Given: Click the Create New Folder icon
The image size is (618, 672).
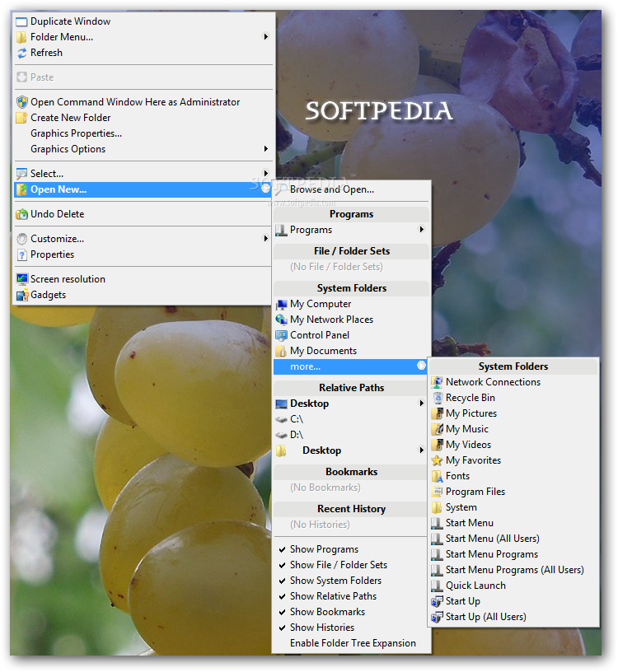Looking at the screenshot, I should pos(21,118).
